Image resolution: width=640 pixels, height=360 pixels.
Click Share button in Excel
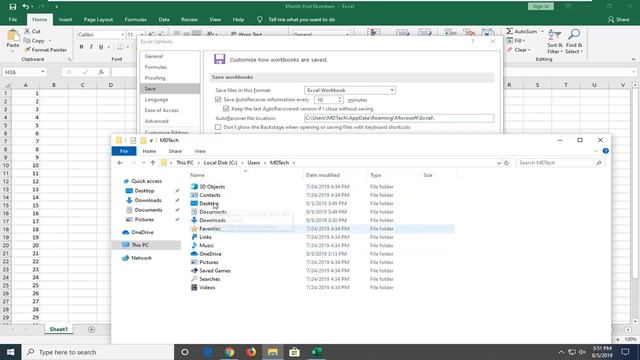(x=619, y=20)
